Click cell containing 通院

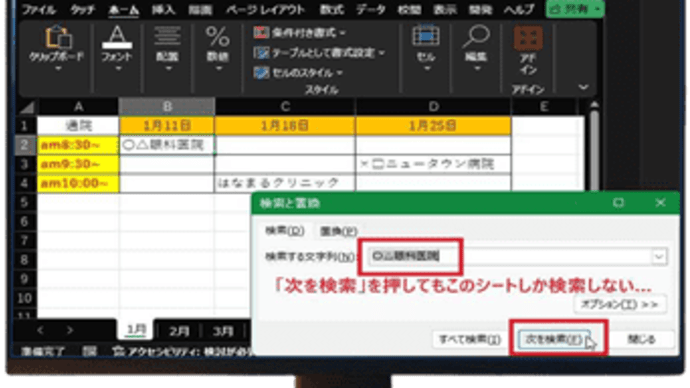pyautogui.click(x=78, y=126)
